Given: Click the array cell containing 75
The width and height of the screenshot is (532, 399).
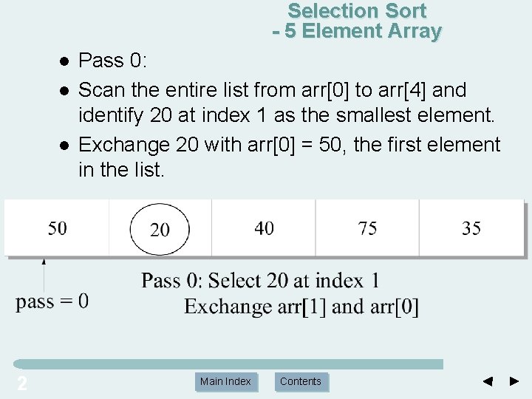Looking at the screenshot, I should [x=367, y=228].
